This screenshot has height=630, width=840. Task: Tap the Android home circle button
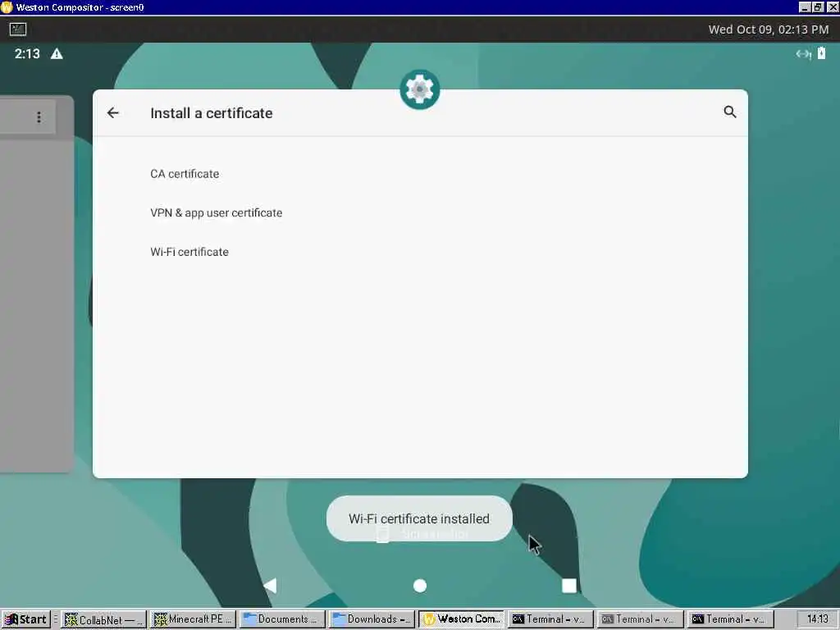tap(420, 586)
